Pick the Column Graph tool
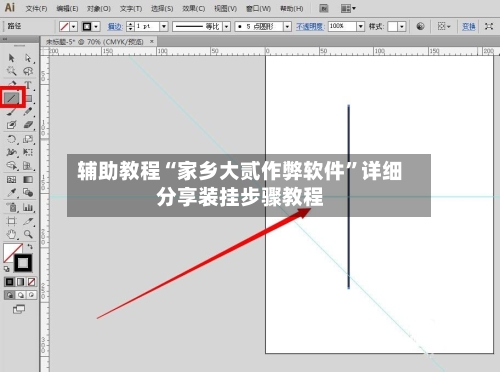This screenshot has width=500, height=372. pos(28,207)
